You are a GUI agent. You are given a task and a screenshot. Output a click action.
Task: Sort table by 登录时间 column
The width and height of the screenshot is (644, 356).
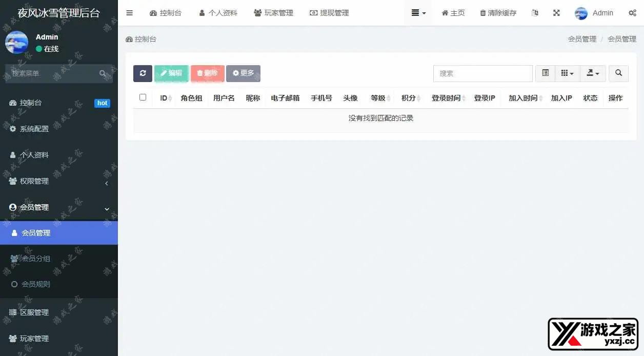point(446,98)
